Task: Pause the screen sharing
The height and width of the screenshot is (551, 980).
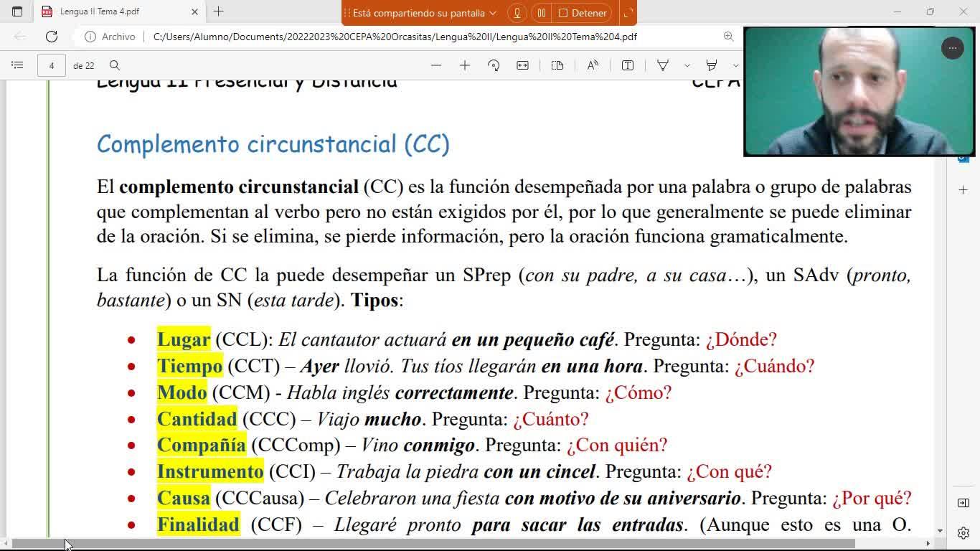Action: [x=542, y=13]
